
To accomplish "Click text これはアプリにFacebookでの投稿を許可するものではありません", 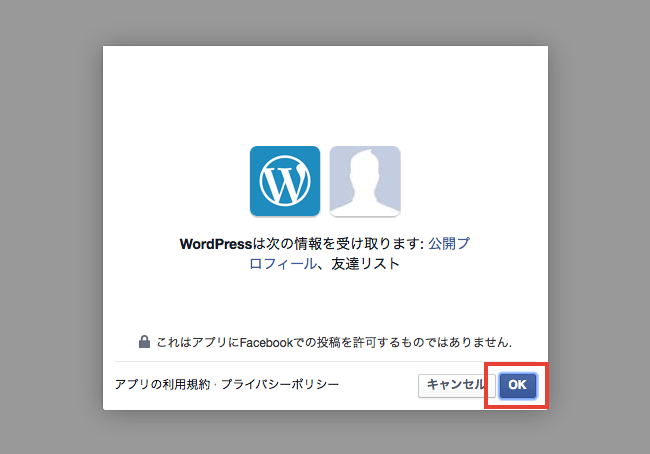I will click(x=334, y=342).
